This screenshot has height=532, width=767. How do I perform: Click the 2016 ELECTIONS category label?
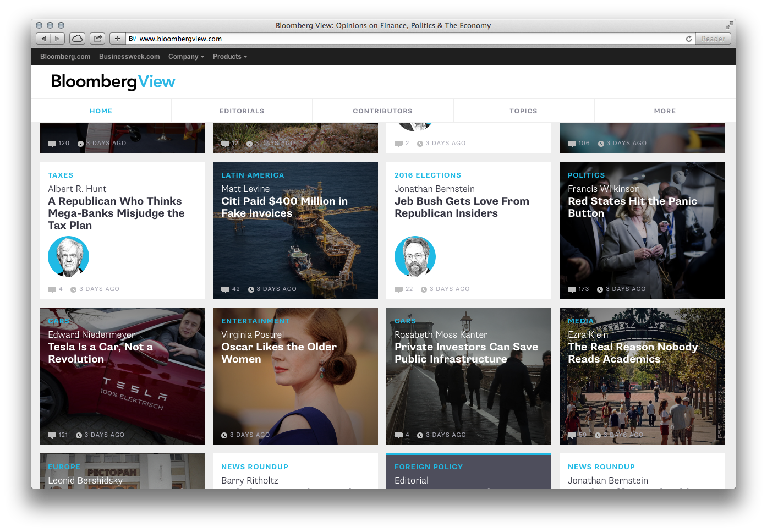point(428,175)
